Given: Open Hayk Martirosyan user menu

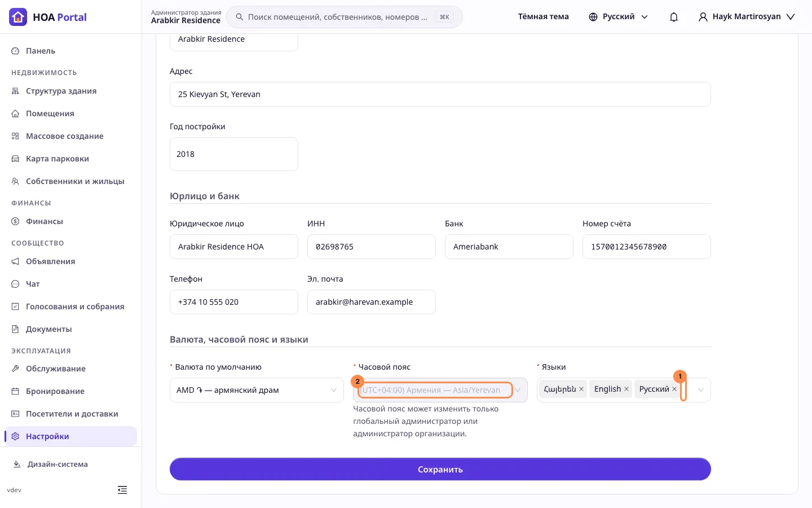Looking at the screenshot, I should coord(747,17).
